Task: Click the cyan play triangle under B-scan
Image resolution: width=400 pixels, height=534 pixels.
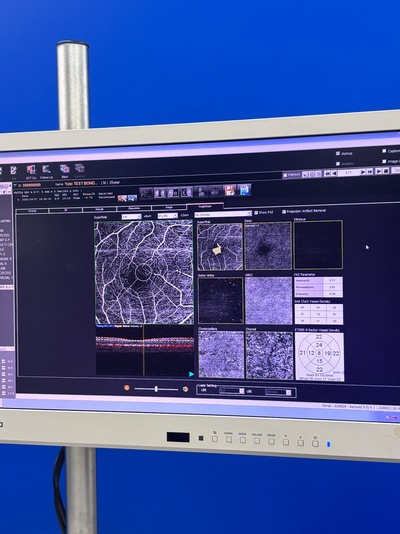Action: 191,374
